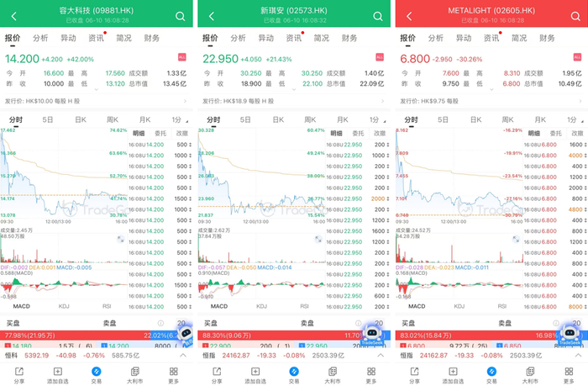Tap 88.30% buy ratio bar in 新琪安 panel
The height and width of the screenshot is (391, 588).
click(281, 336)
